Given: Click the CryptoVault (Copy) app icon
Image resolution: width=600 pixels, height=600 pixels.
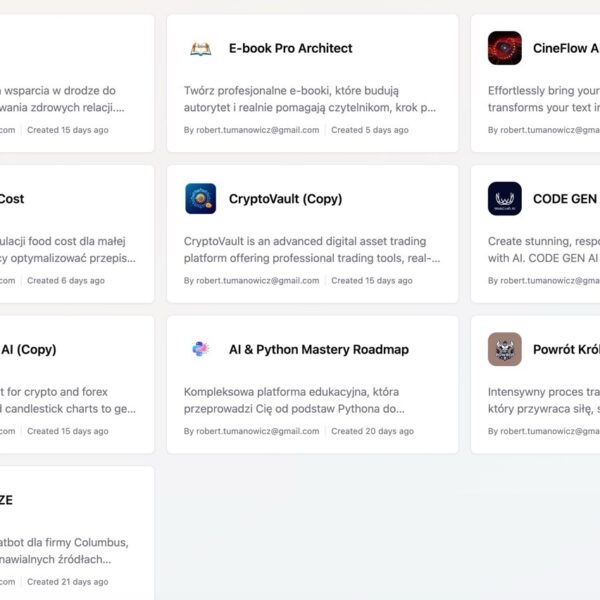Looking at the screenshot, I should click(201, 199).
